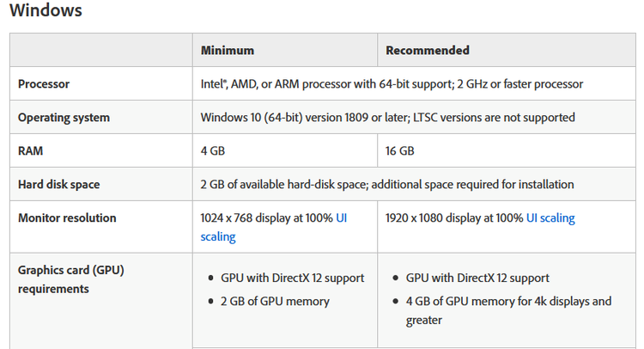
Task: Click the Graphics card (GPU) requirements label
Action: pos(71,279)
